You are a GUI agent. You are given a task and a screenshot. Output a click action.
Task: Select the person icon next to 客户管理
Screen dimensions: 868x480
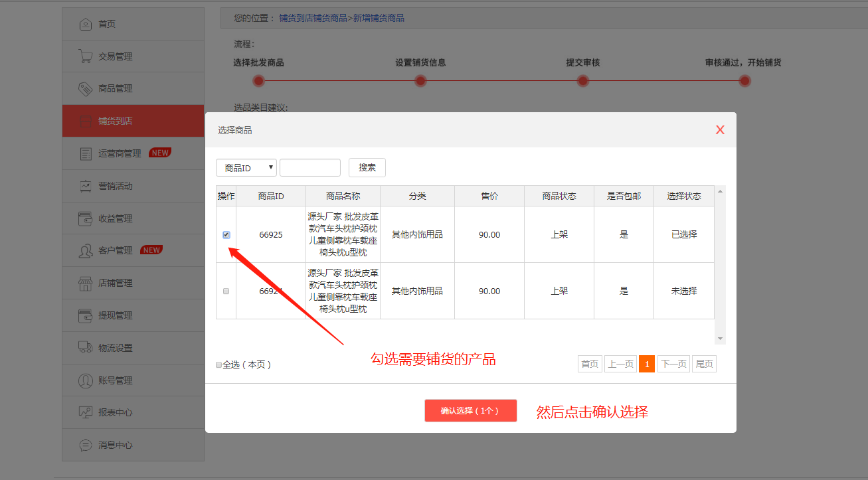click(85, 250)
